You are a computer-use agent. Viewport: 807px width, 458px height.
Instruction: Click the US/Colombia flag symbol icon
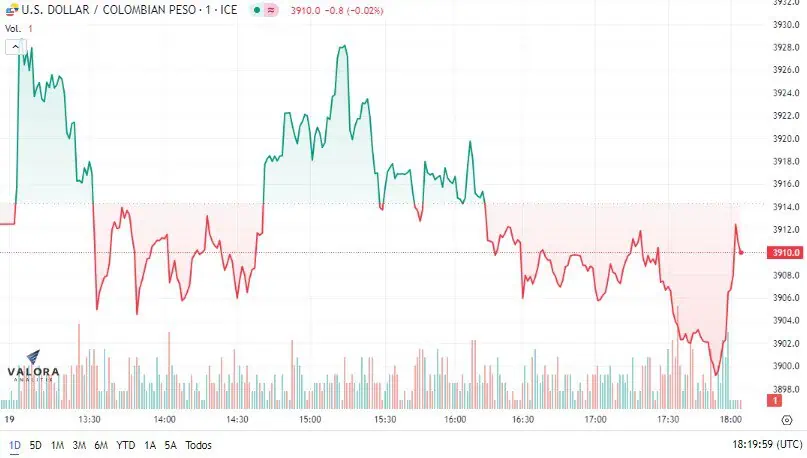coord(11,9)
